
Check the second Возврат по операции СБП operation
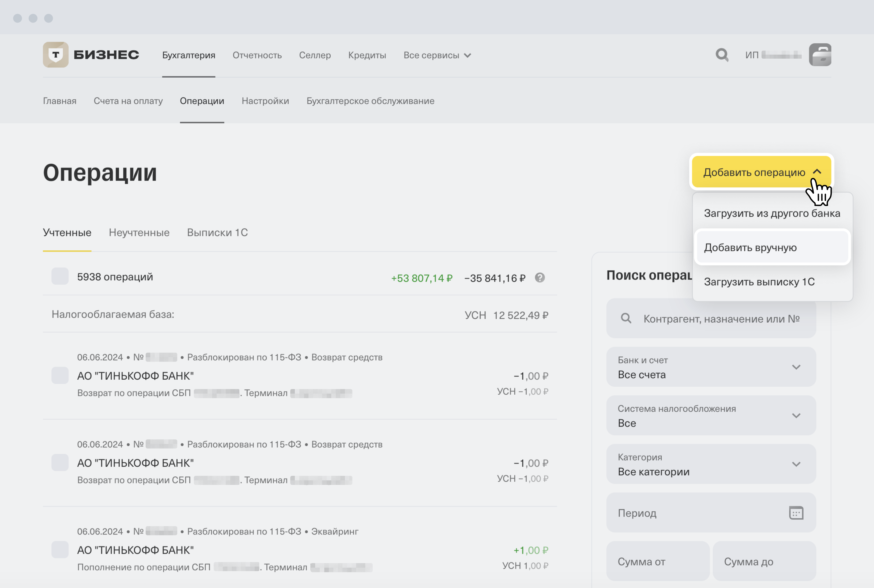coord(60,462)
